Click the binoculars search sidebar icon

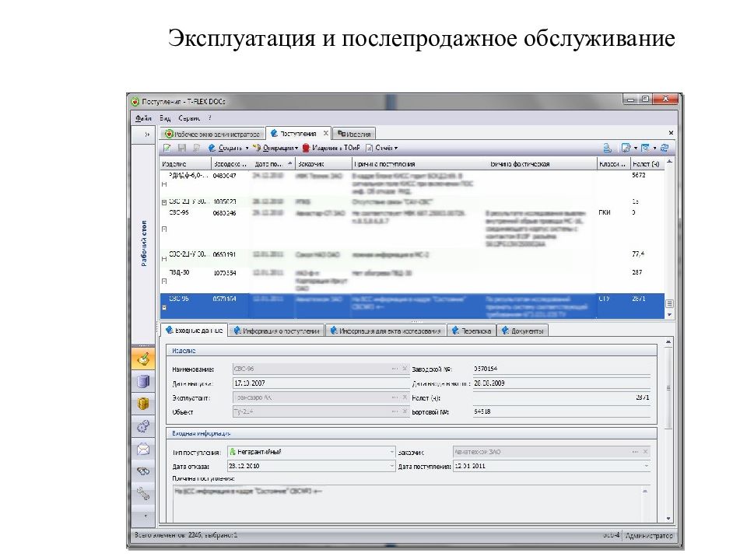point(143,471)
